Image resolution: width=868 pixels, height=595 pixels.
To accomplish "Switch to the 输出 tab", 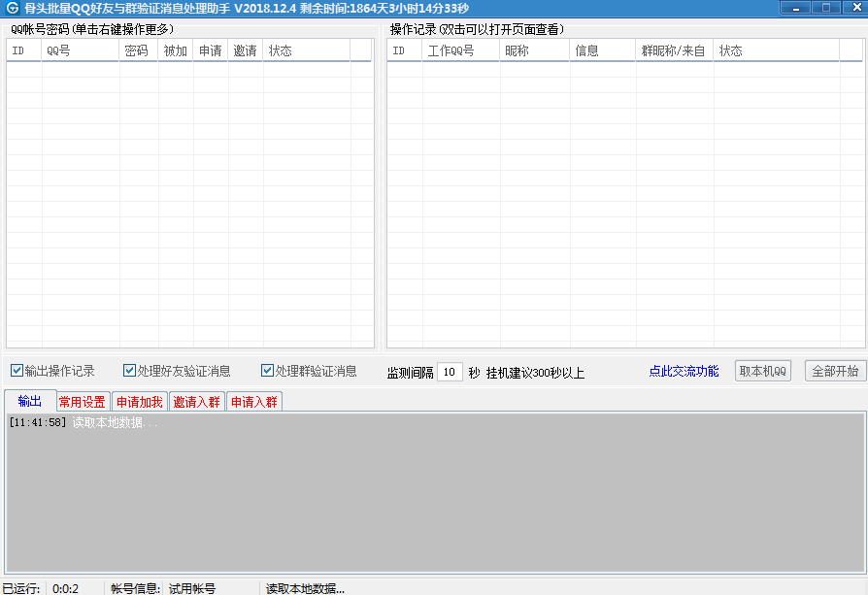I will [x=30, y=401].
